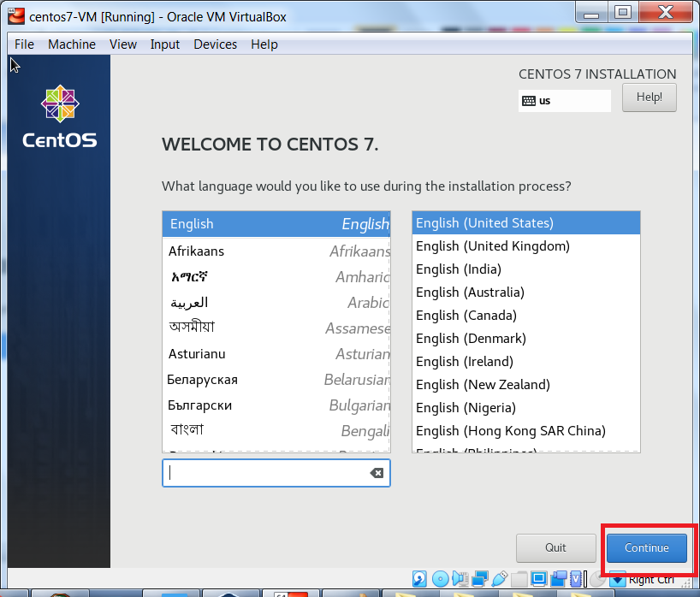The height and width of the screenshot is (597, 700).
Task: Click the optical disc status icon
Action: pos(440,579)
